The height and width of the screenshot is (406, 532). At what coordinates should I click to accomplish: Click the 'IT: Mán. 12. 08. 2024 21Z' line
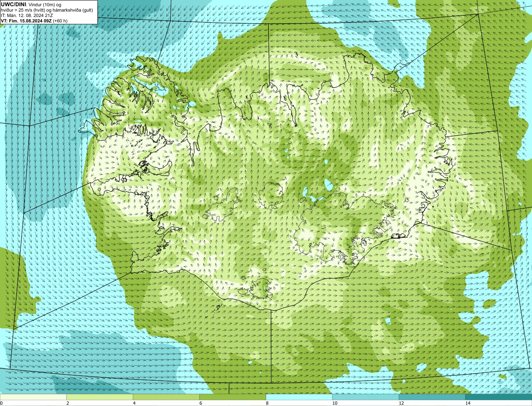click(27, 15)
